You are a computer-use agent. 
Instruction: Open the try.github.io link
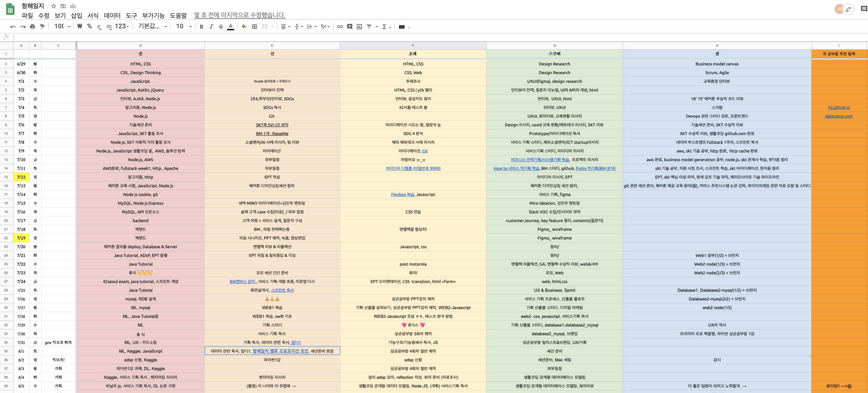point(838,108)
